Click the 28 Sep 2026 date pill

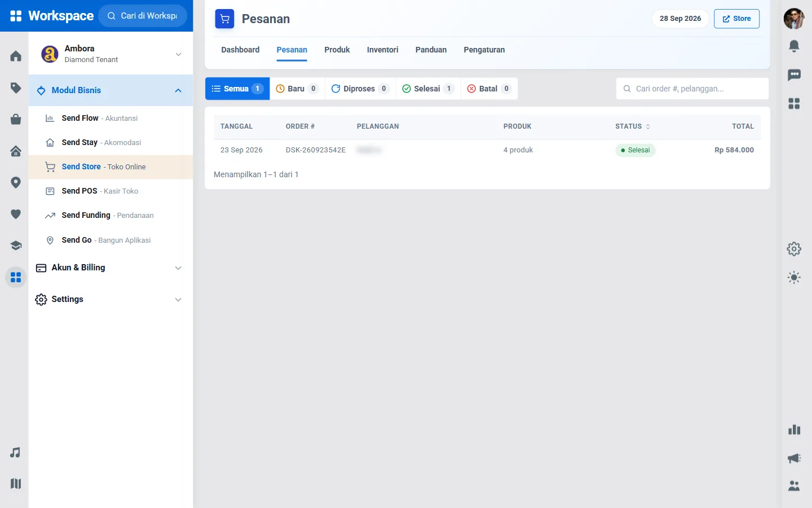coord(680,19)
